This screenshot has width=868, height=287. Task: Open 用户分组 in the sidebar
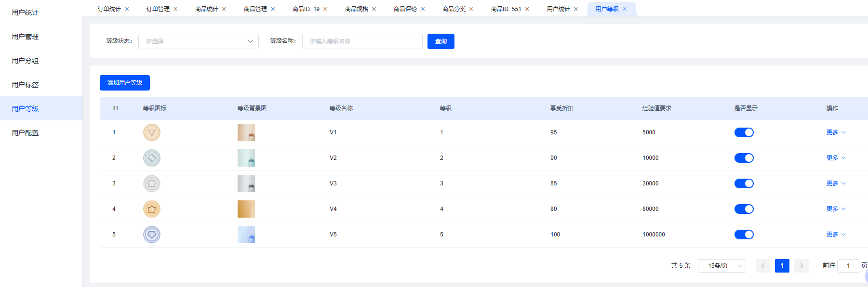(25, 61)
